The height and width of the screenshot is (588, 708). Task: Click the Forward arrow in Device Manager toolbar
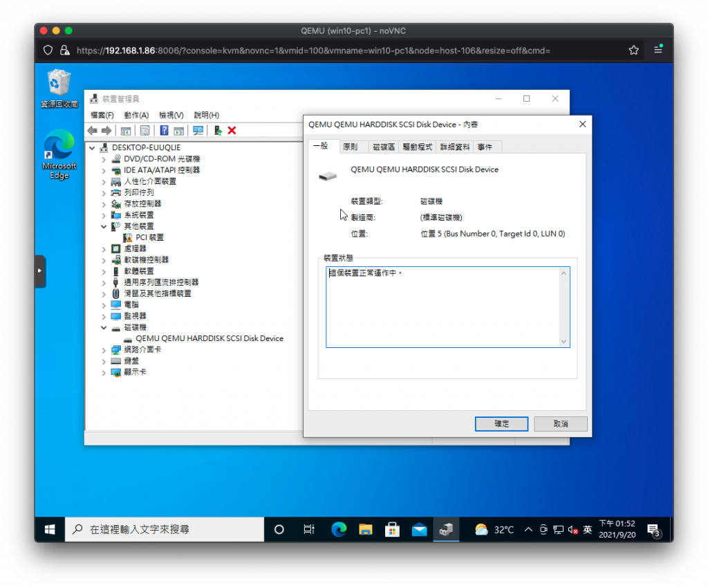coord(106,131)
